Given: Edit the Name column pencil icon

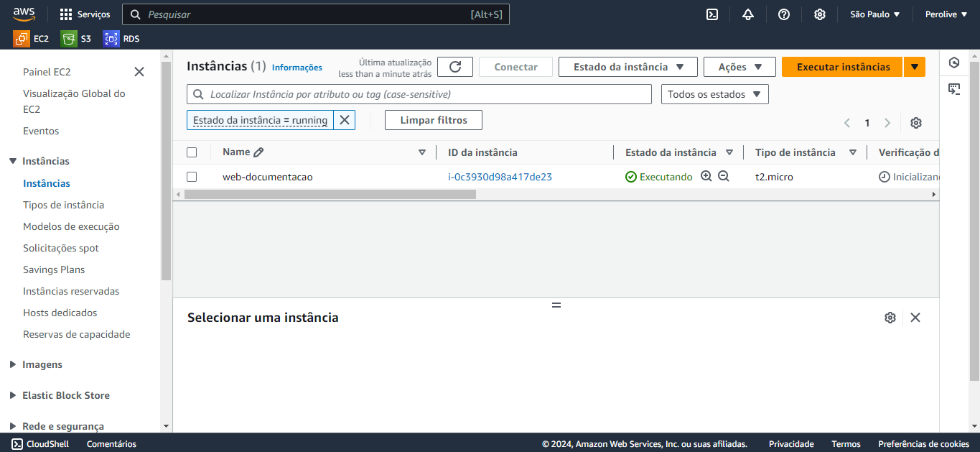Looking at the screenshot, I should coord(258,152).
